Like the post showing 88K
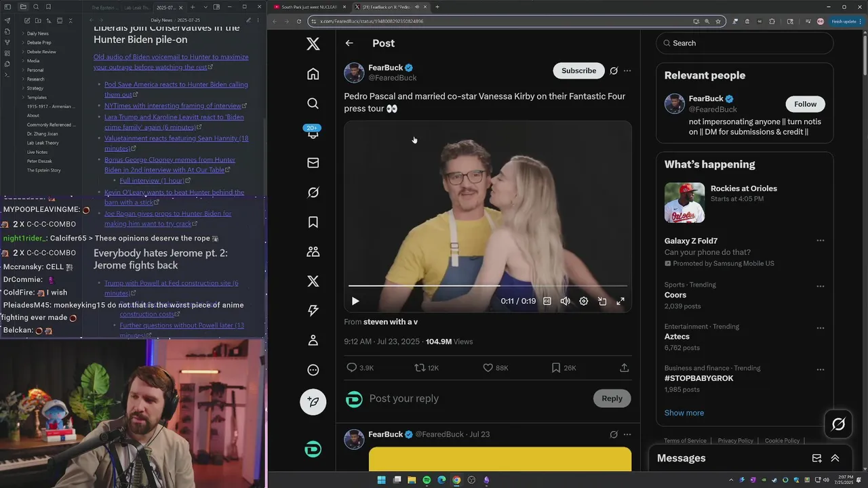This screenshot has height=488, width=868. 495,367
